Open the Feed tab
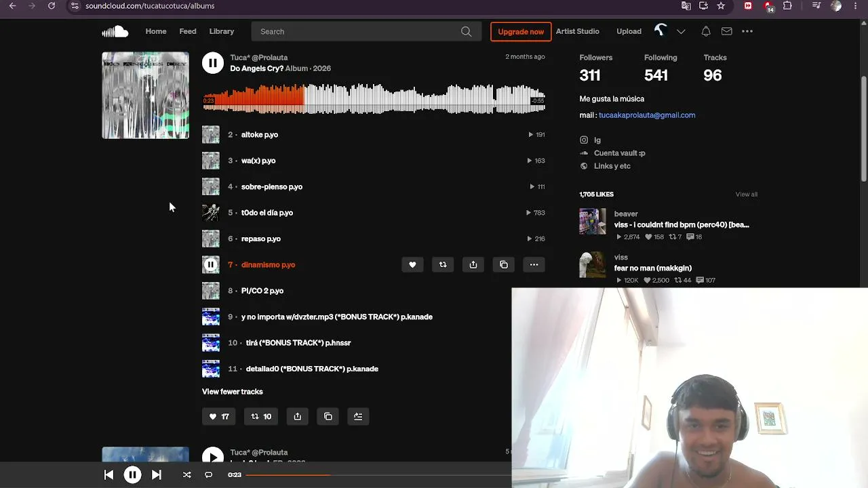 coord(188,31)
